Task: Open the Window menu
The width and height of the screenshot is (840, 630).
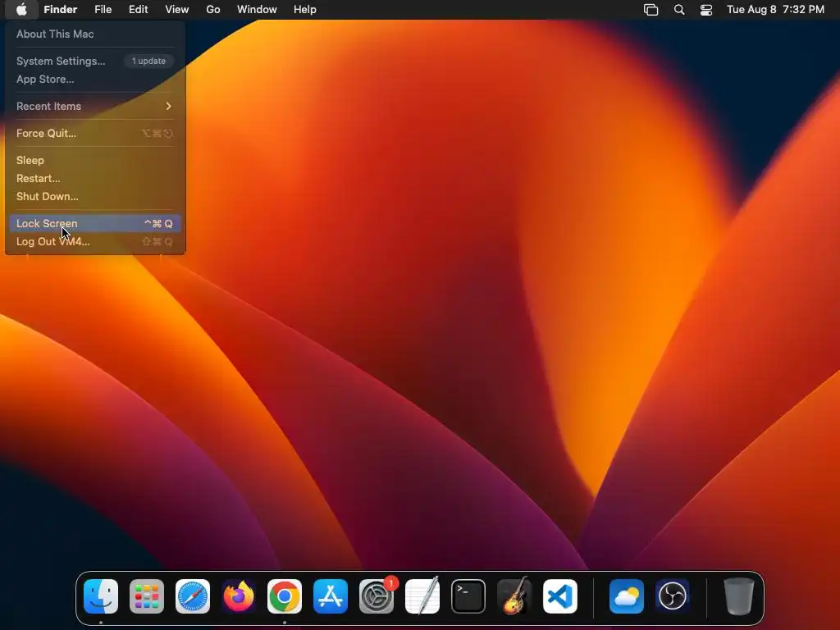Action: pyautogui.click(x=257, y=10)
